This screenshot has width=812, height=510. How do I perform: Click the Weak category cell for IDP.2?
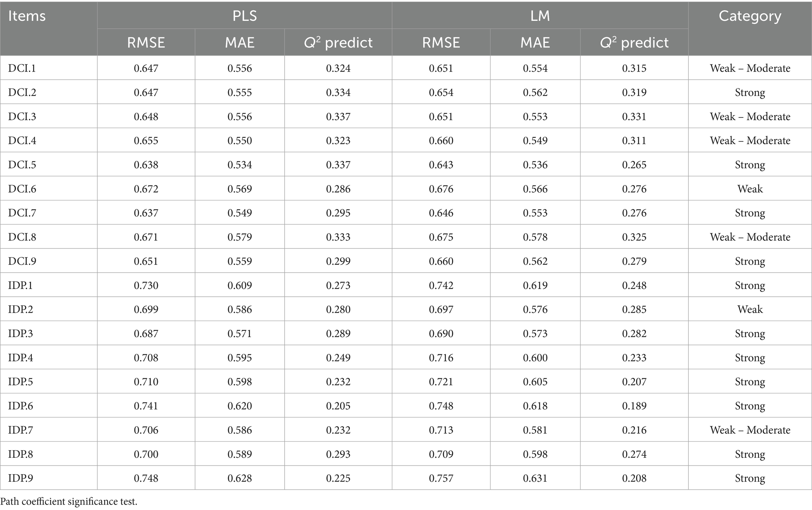(x=750, y=309)
